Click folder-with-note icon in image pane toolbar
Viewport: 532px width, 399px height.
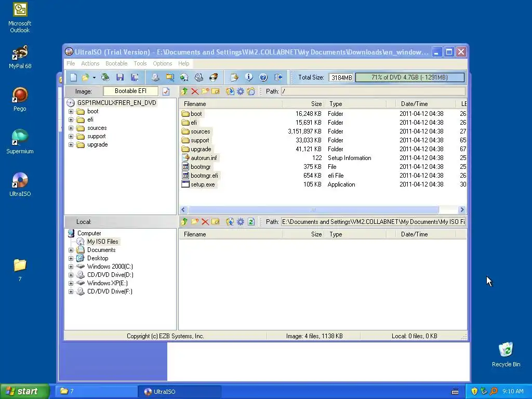[251, 91]
